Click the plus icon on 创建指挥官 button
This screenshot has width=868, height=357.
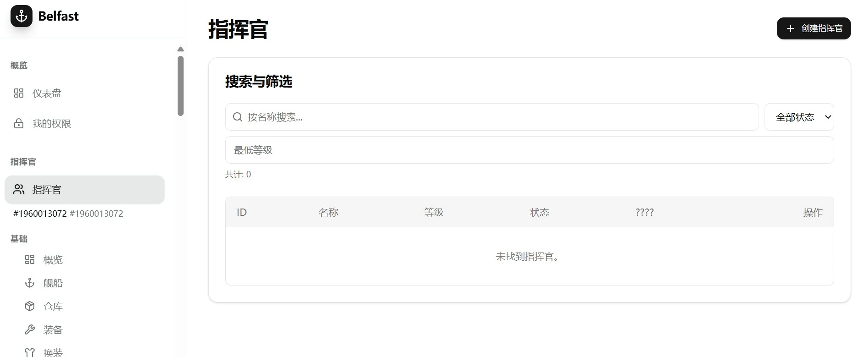pyautogui.click(x=790, y=28)
